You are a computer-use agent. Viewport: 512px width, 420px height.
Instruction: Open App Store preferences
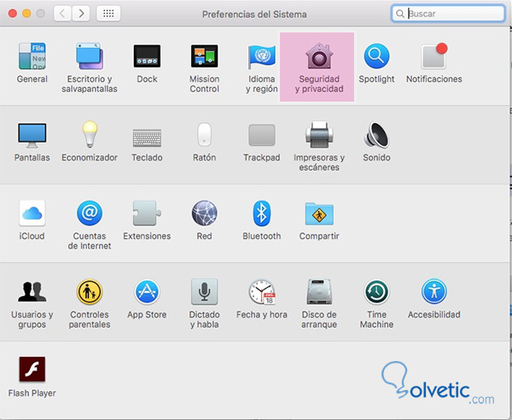(147, 292)
